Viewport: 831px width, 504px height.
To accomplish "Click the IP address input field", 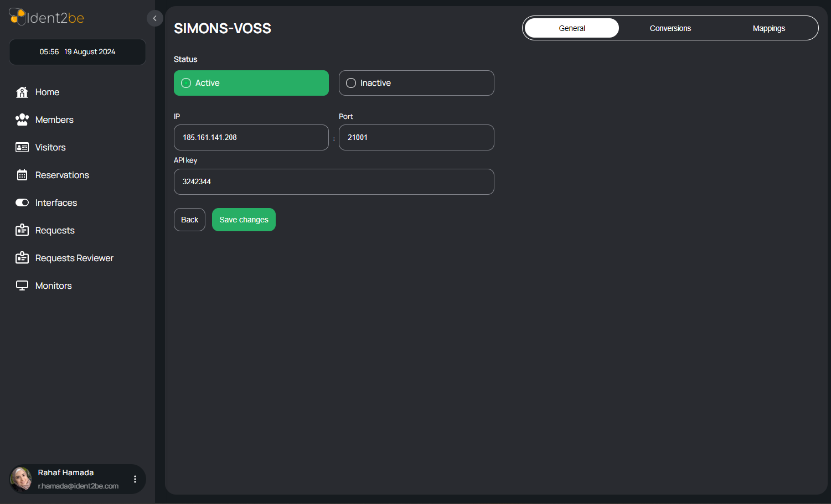I will [251, 137].
